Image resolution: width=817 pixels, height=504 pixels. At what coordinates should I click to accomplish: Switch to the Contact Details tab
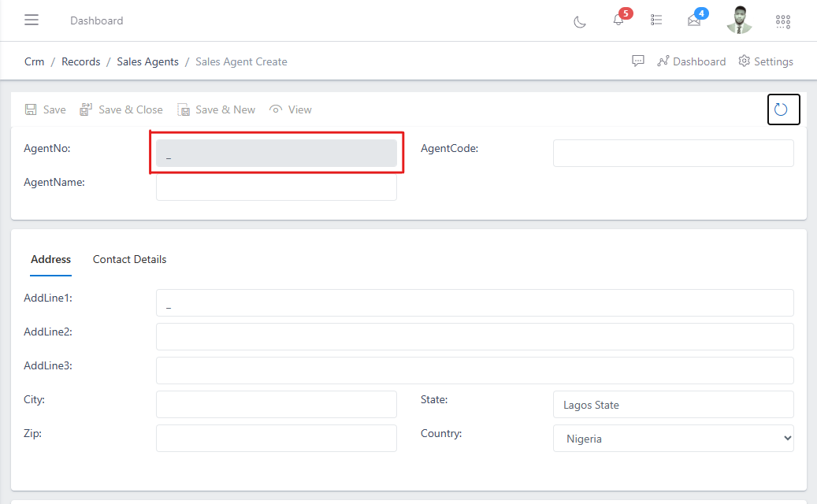[x=129, y=259]
